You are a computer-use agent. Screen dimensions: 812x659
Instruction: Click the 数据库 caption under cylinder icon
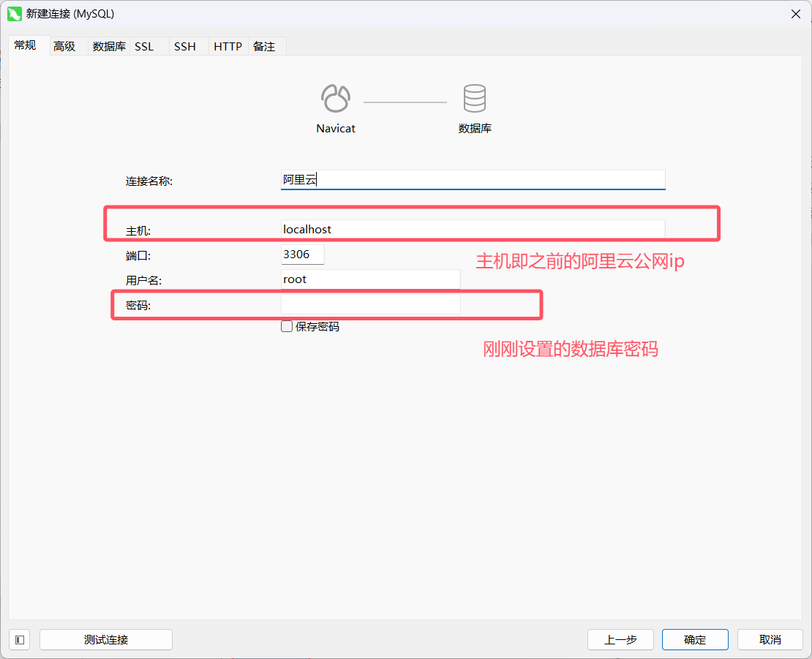[x=474, y=129]
